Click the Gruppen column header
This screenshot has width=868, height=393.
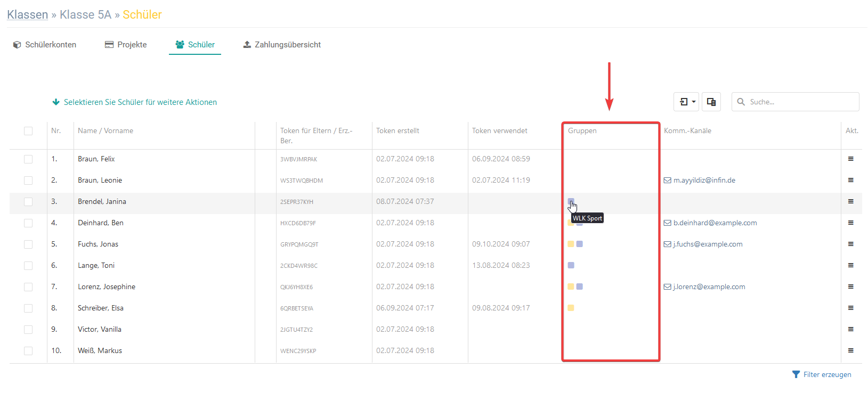(582, 130)
